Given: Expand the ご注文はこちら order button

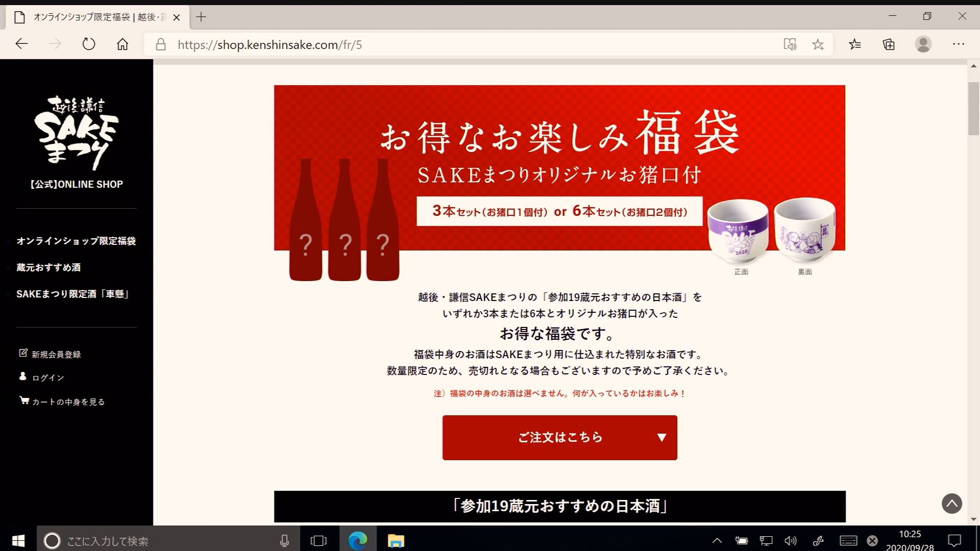Looking at the screenshot, I should pos(559,437).
